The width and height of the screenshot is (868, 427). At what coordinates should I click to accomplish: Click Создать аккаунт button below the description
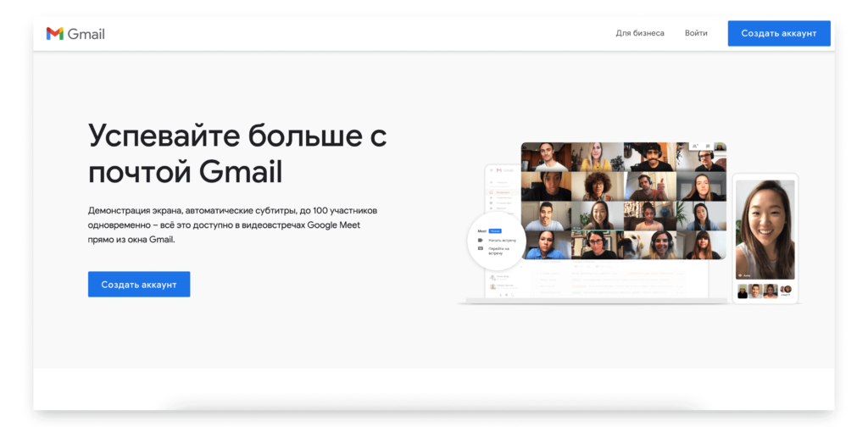click(x=139, y=285)
